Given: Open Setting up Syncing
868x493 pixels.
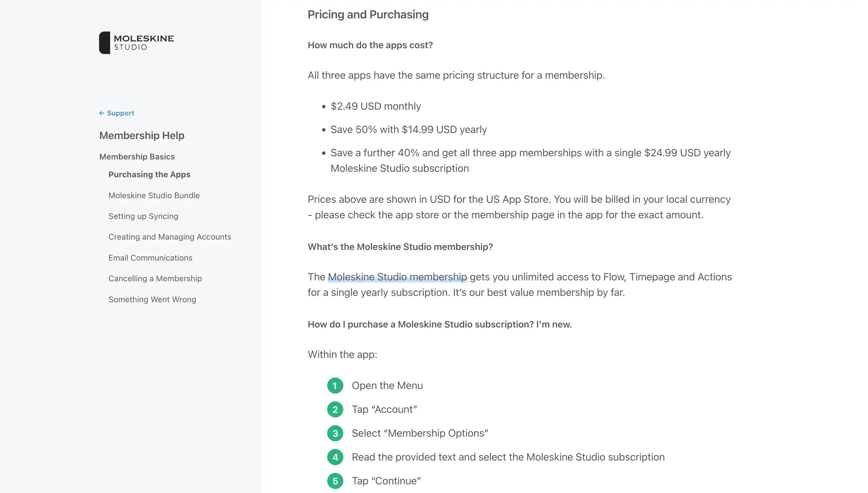Looking at the screenshot, I should (143, 216).
